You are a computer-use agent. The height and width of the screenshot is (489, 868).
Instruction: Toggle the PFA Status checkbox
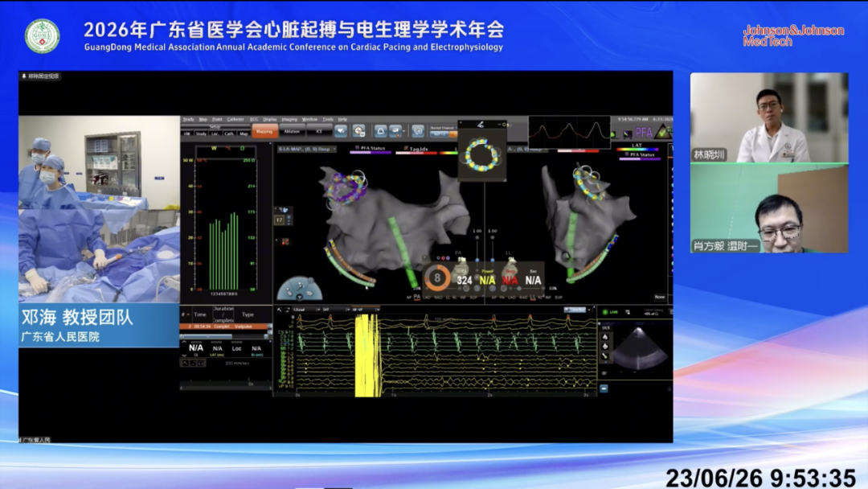point(358,148)
